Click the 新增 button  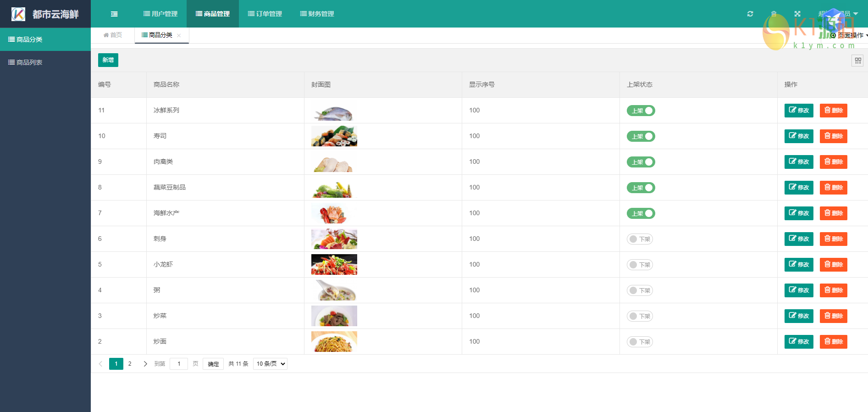108,60
